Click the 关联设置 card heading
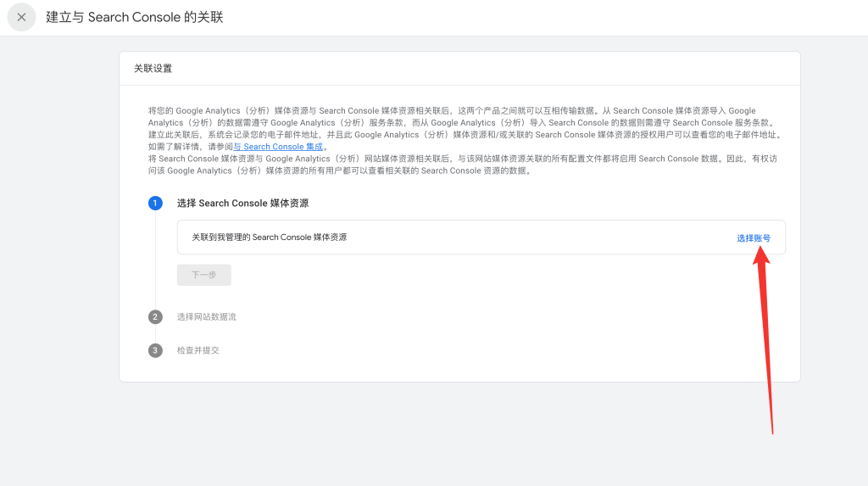 tap(153, 69)
